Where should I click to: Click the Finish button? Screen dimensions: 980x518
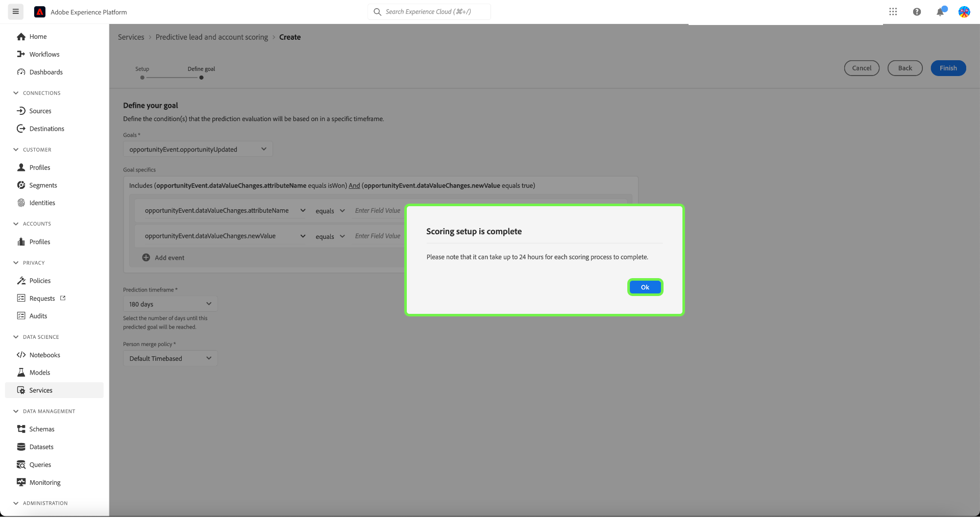(x=948, y=68)
